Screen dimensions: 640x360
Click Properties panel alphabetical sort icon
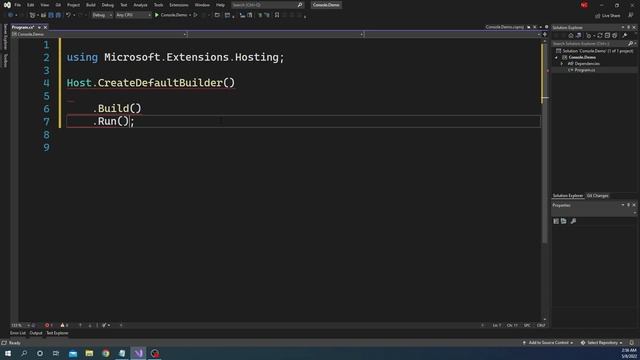click(564, 221)
